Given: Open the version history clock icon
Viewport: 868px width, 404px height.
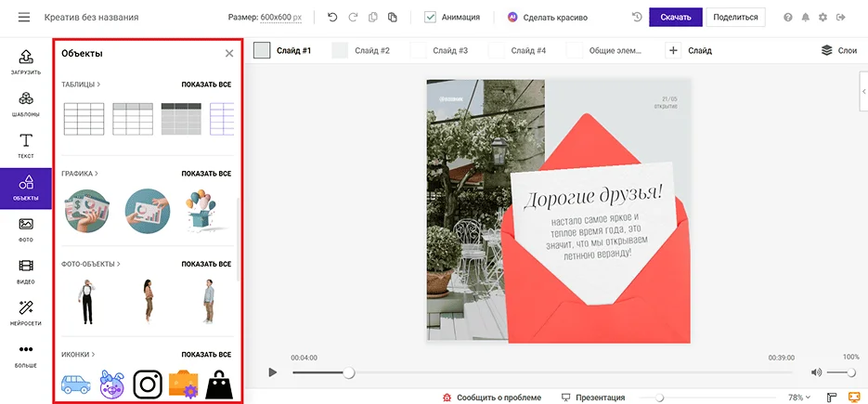Looking at the screenshot, I should click(637, 18).
